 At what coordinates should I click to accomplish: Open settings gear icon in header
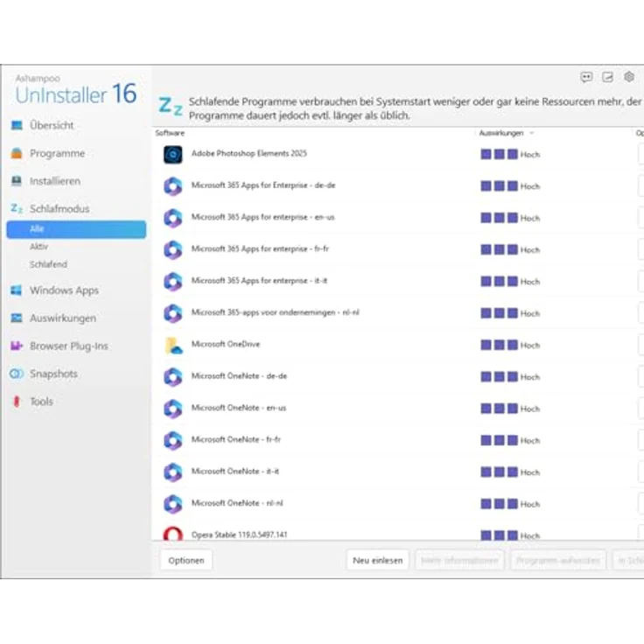(629, 77)
